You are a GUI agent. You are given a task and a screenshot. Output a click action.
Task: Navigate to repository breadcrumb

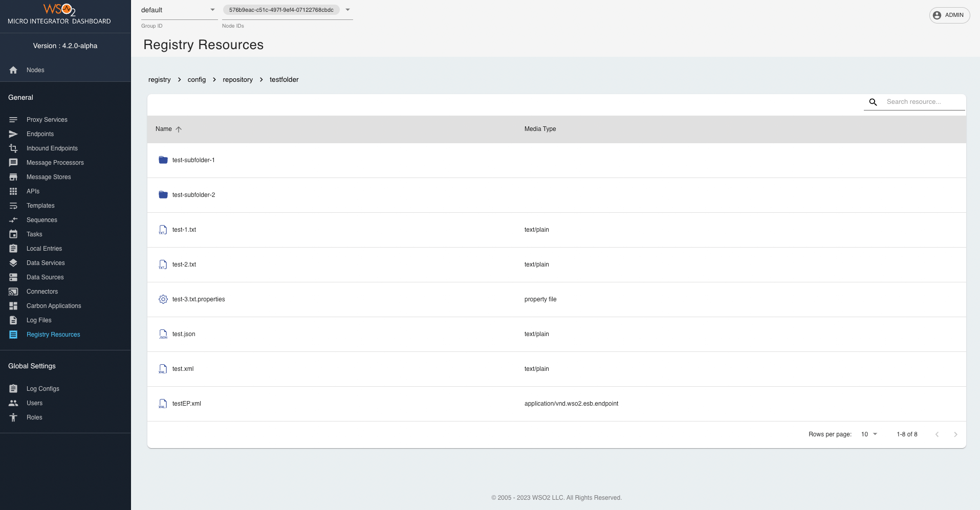click(238, 79)
